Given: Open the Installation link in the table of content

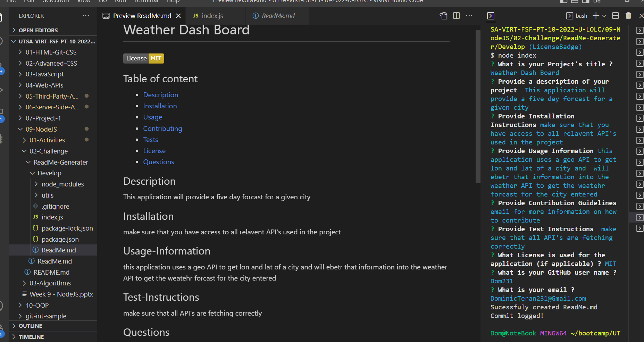Looking at the screenshot, I should coord(160,106).
